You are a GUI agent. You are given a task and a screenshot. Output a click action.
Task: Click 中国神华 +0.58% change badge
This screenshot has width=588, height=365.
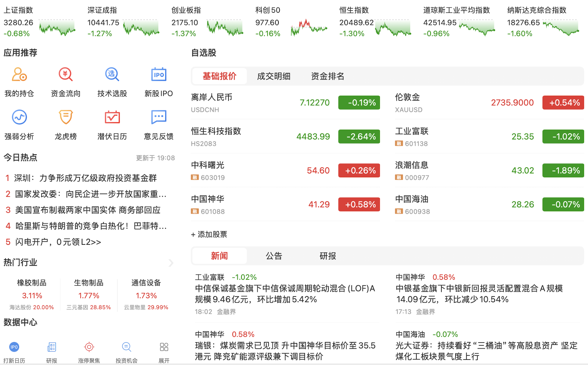(359, 205)
